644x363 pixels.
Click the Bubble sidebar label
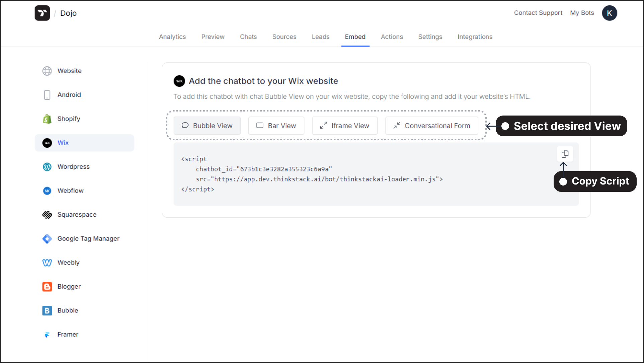point(68,311)
